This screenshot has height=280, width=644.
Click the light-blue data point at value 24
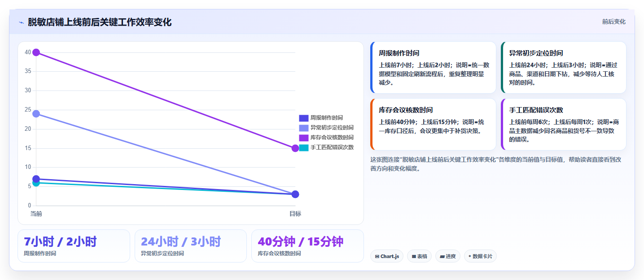click(36, 114)
